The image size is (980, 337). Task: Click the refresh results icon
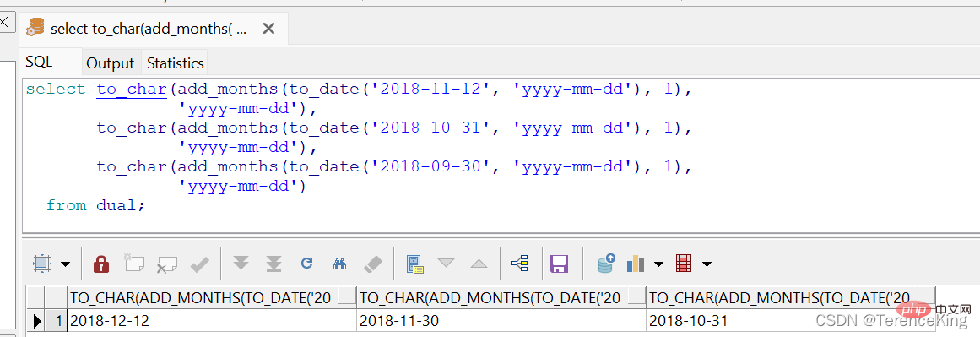306,264
